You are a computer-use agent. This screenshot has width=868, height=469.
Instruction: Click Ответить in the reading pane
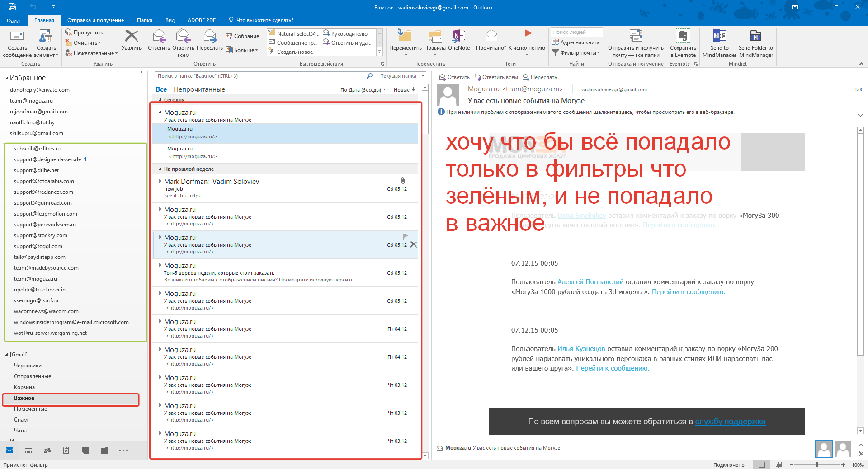[x=454, y=77]
